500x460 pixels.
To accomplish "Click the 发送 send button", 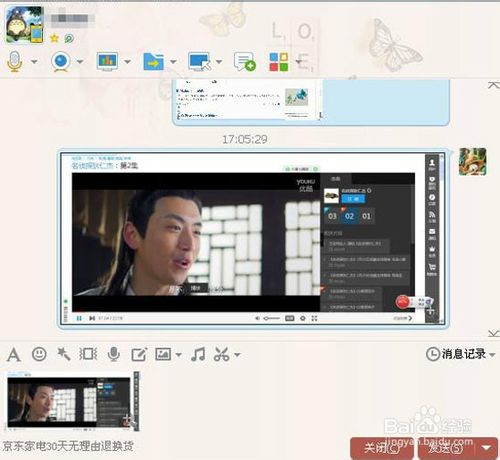I will 446,448.
